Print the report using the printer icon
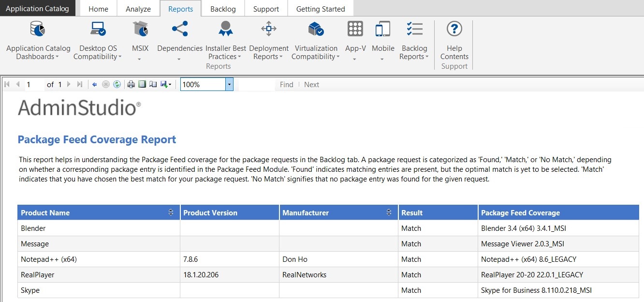The width and height of the screenshot is (644, 302). click(x=131, y=85)
